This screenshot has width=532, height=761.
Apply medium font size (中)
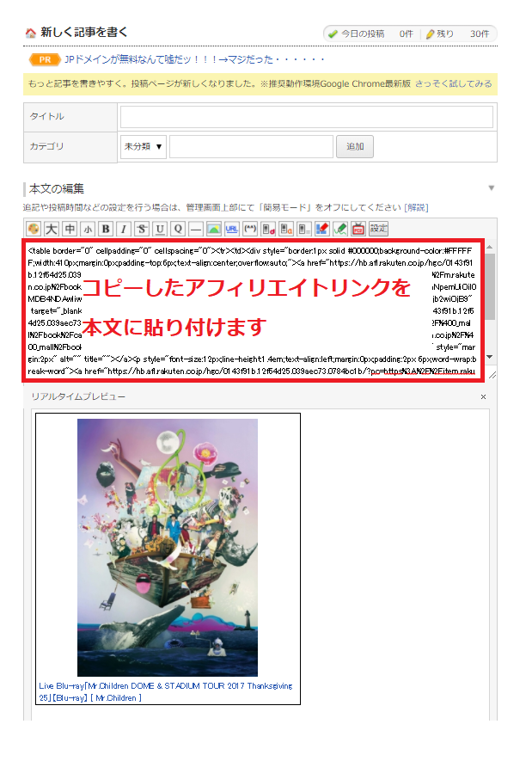pos(70,229)
